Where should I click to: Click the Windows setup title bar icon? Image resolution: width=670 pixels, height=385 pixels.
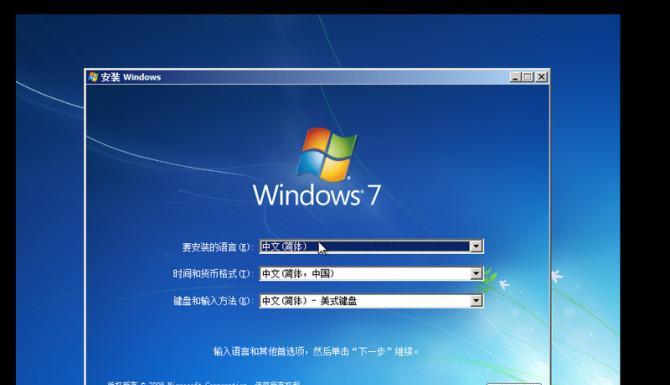tap(93, 77)
